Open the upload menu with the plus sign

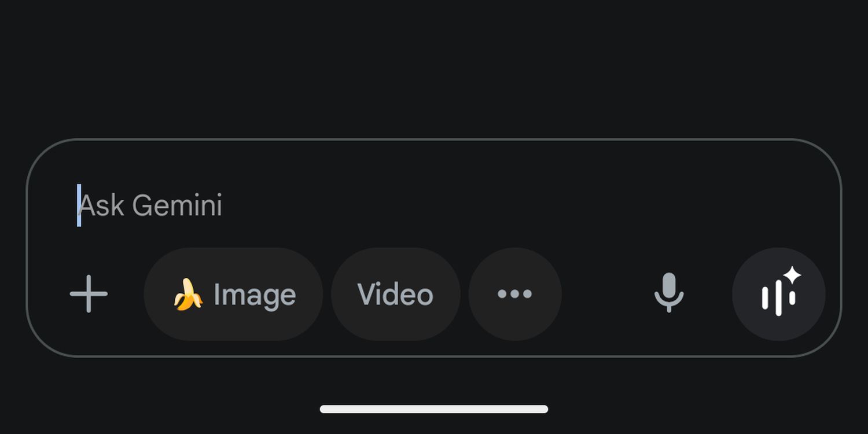89,294
